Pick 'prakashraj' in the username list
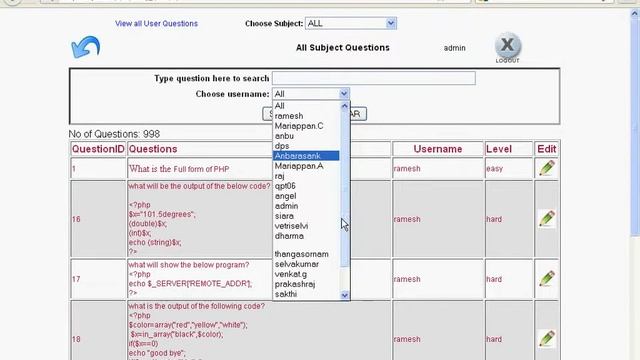The width and height of the screenshot is (640, 360). click(306, 284)
